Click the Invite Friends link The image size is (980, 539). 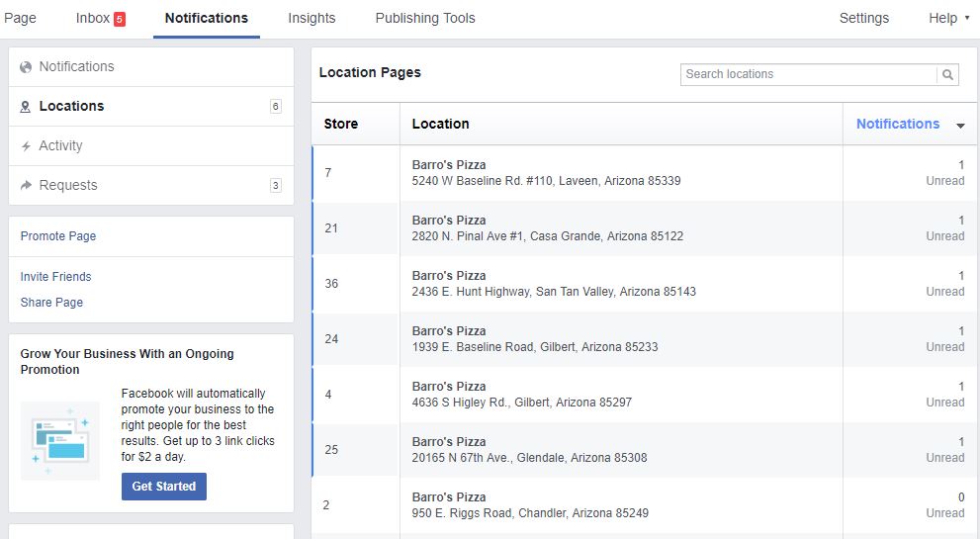[x=55, y=276]
